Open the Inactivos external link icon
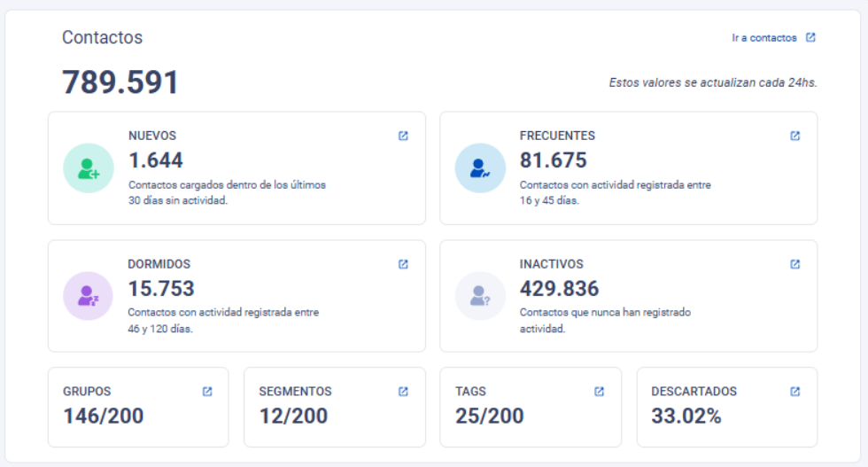Viewport: 868px width, 467px height. tap(795, 264)
